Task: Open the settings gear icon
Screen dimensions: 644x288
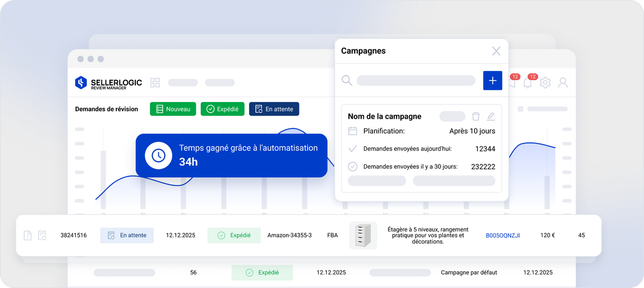Action: click(545, 82)
